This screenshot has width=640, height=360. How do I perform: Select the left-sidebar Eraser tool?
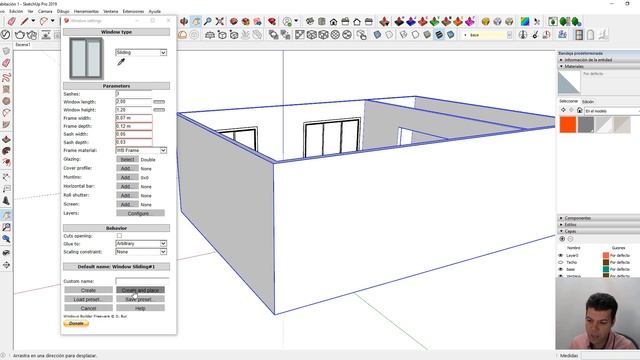pos(6,63)
